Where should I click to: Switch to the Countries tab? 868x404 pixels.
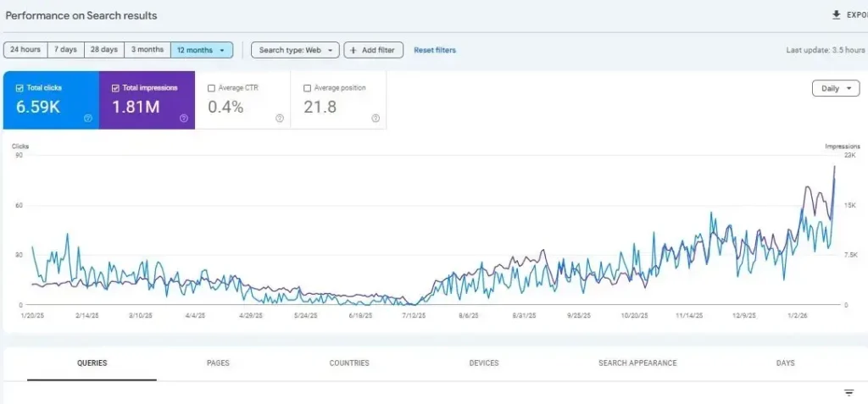pos(349,363)
